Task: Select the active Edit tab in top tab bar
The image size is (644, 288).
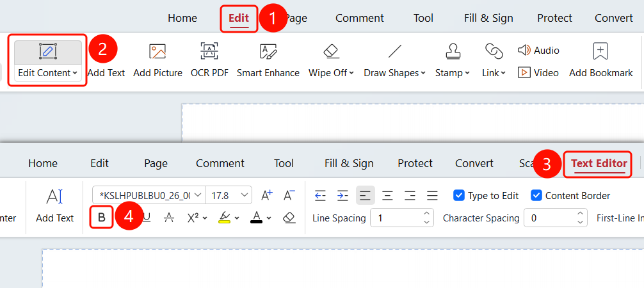Action: tap(239, 18)
